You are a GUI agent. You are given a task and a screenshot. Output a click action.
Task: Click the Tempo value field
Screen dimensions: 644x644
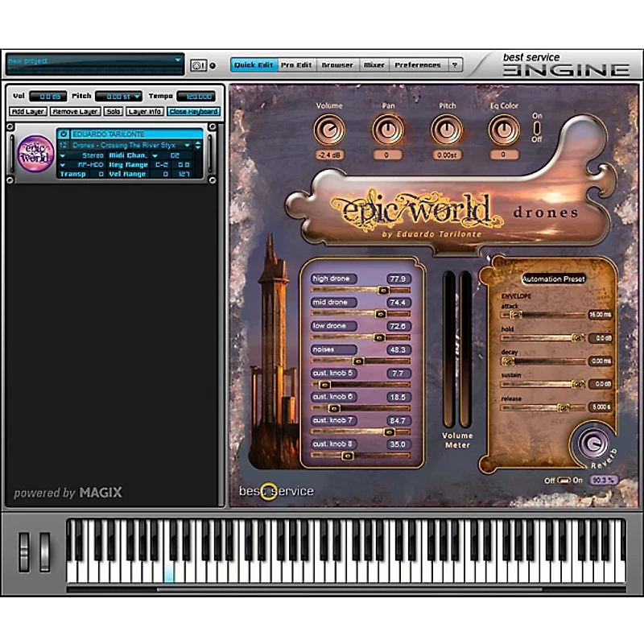click(x=196, y=97)
